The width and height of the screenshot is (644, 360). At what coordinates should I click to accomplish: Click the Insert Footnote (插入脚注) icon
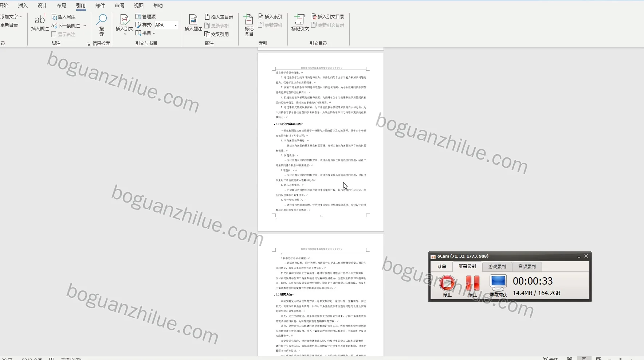tap(40, 23)
